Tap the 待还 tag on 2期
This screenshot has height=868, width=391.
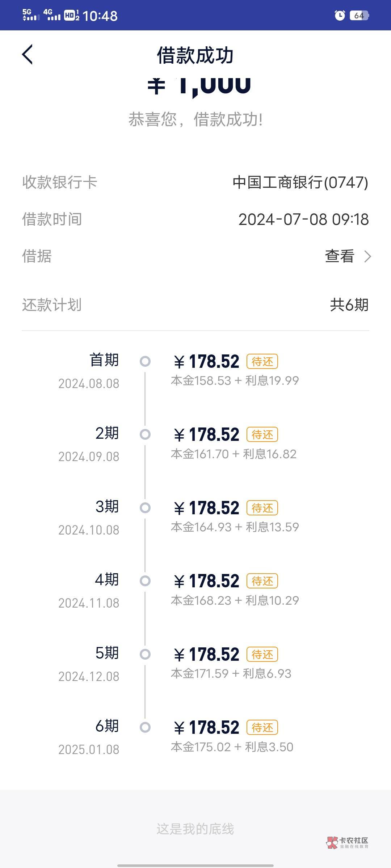[262, 434]
